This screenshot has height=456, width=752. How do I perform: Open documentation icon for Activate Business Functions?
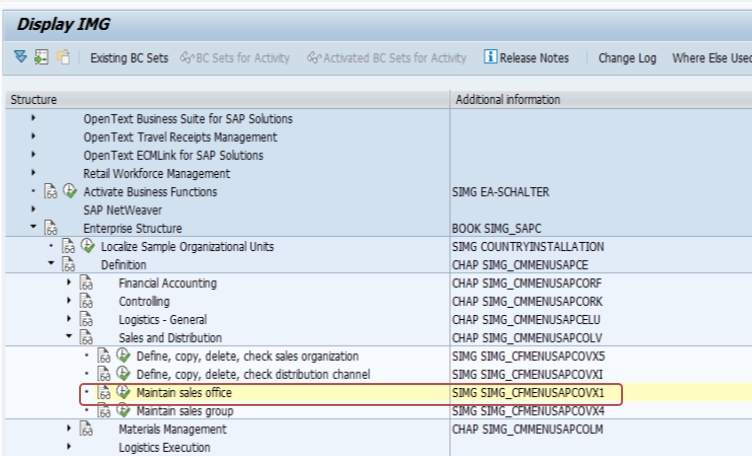pos(50,191)
